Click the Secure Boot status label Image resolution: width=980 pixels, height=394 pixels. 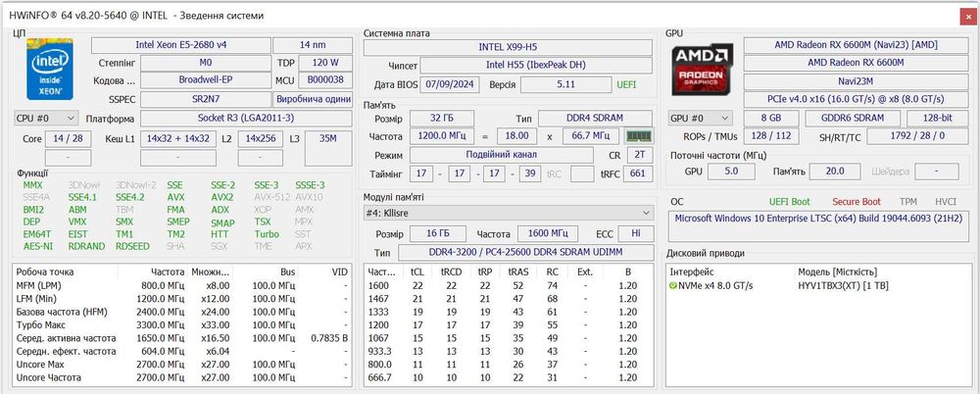[857, 202]
